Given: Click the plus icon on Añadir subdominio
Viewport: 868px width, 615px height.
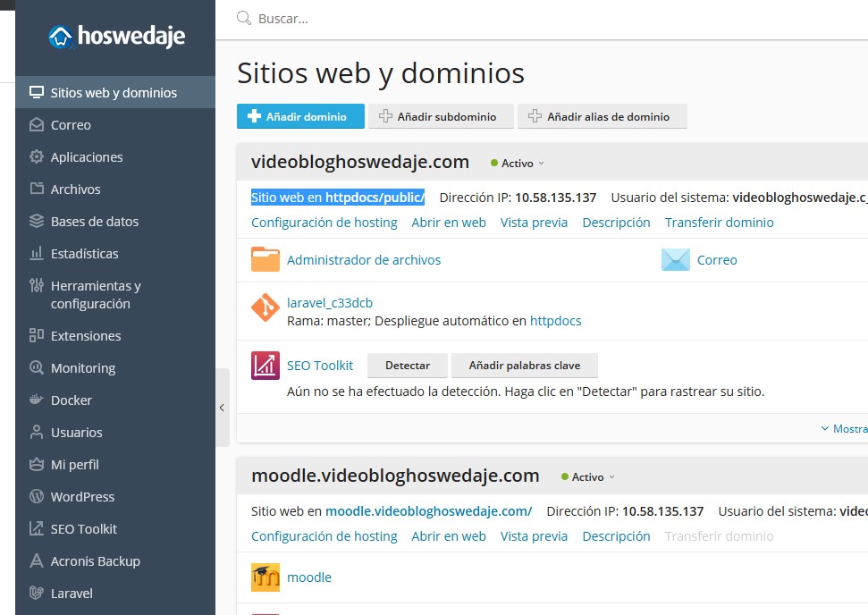Looking at the screenshot, I should coord(385,116).
